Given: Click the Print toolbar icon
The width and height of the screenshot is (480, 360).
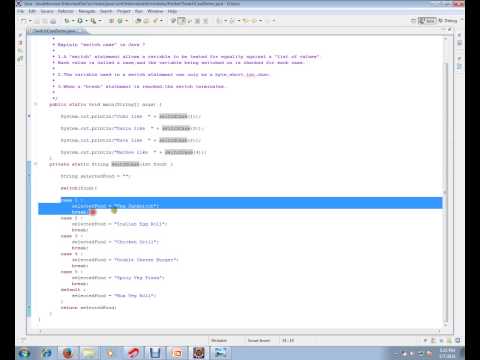Looking at the screenshot, I should pos(53,21).
